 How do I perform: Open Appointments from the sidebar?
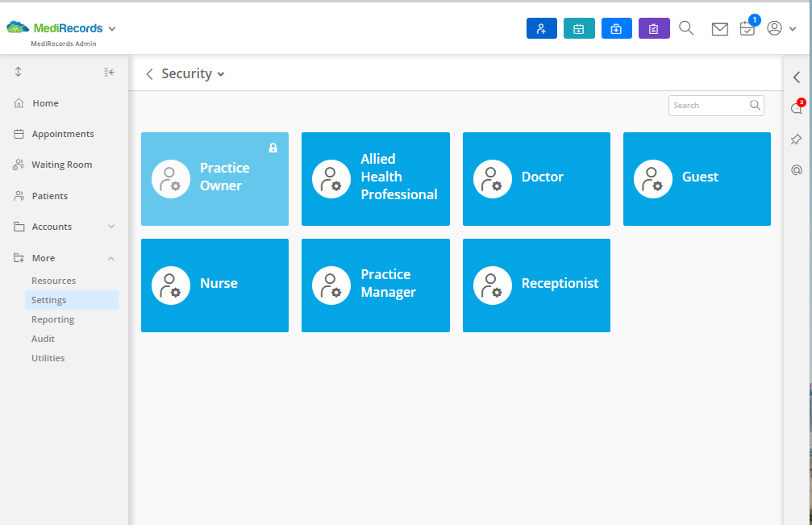point(63,134)
